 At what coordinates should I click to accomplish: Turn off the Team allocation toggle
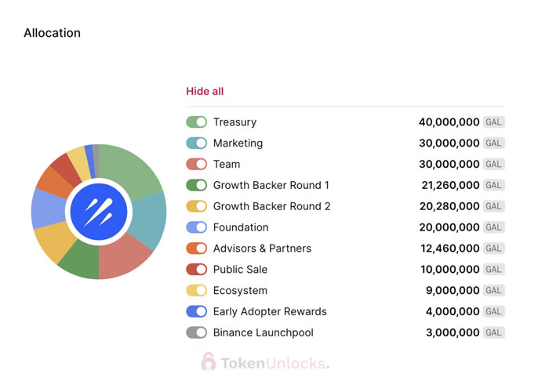196,165
